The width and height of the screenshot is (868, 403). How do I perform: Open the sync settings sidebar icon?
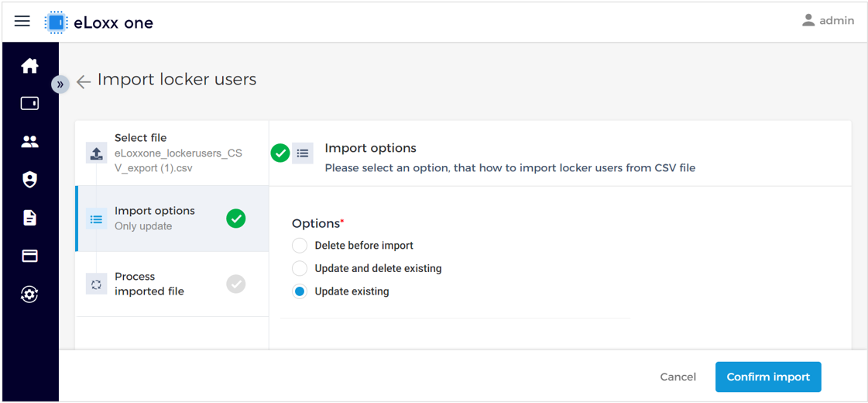pos(29,294)
